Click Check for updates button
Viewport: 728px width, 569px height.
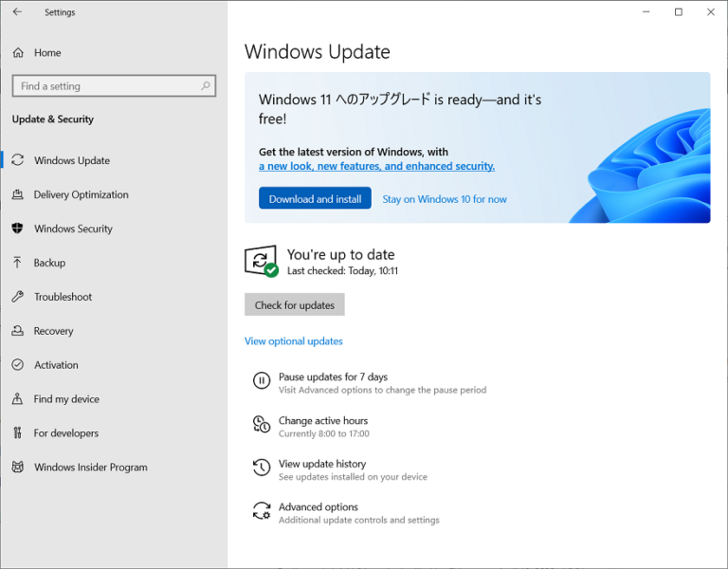(295, 304)
